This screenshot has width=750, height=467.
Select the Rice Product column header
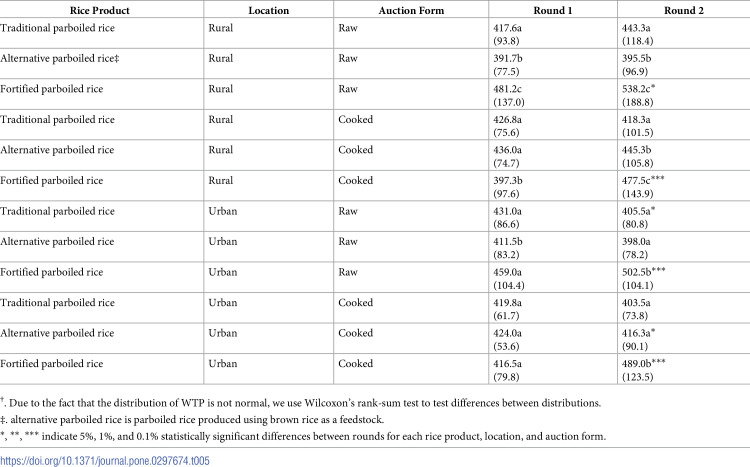[x=99, y=11]
